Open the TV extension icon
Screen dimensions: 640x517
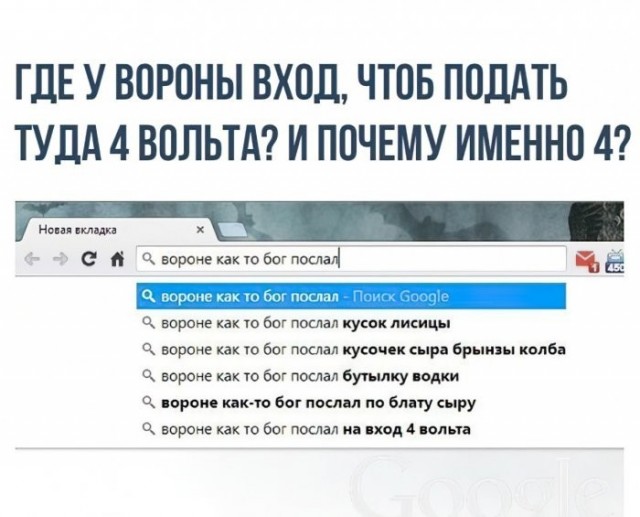tap(616, 261)
